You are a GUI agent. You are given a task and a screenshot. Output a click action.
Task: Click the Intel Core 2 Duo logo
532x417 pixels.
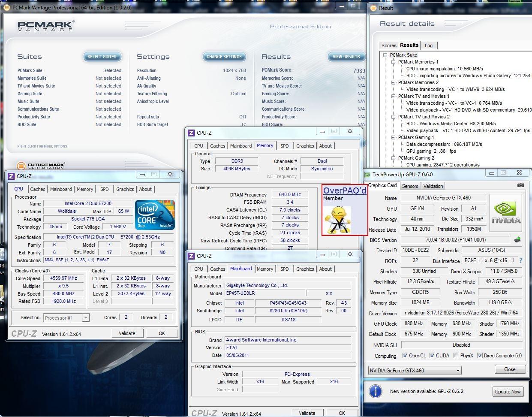tap(155, 215)
